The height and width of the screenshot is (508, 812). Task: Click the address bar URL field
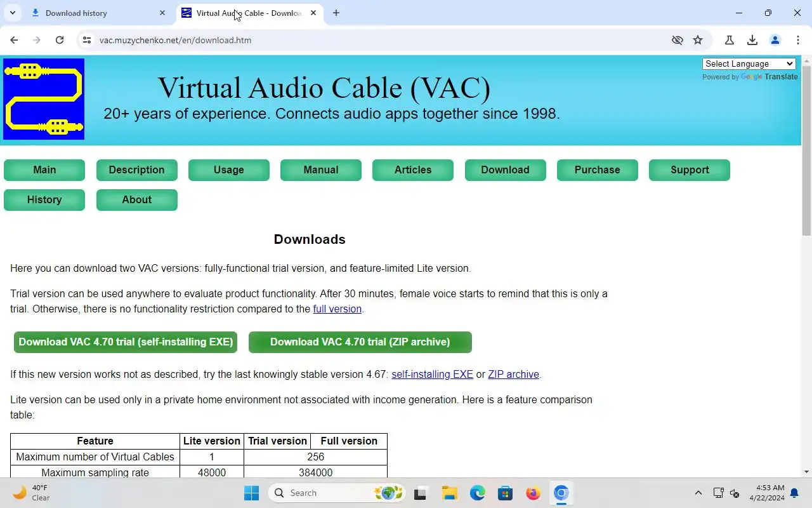[381, 40]
